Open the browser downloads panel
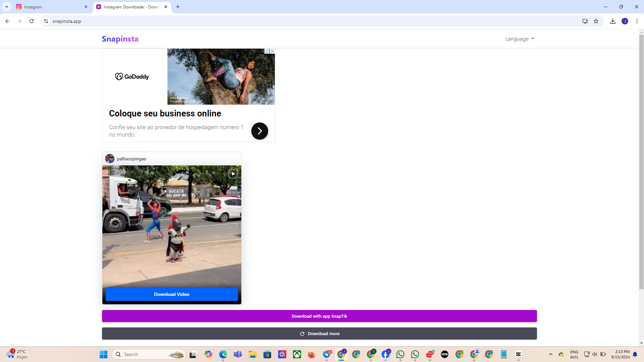This screenshot has width=644, height=362. [613, 21]
